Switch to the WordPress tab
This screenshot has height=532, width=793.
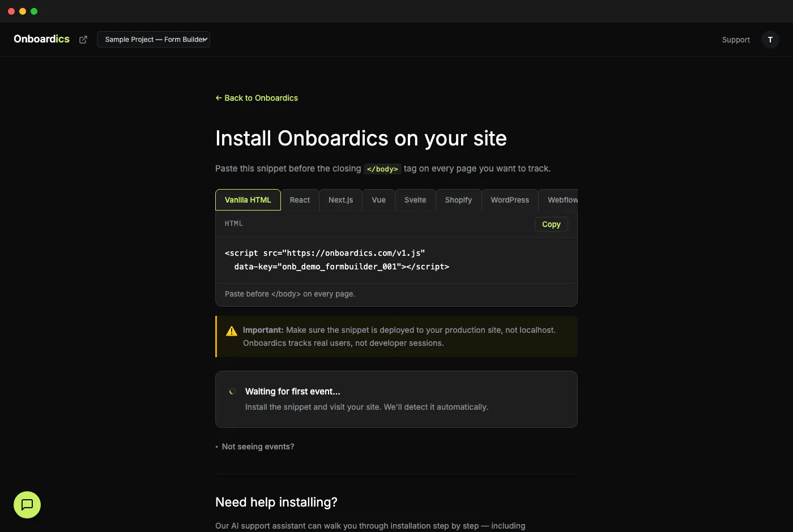(x=509, y=200)
